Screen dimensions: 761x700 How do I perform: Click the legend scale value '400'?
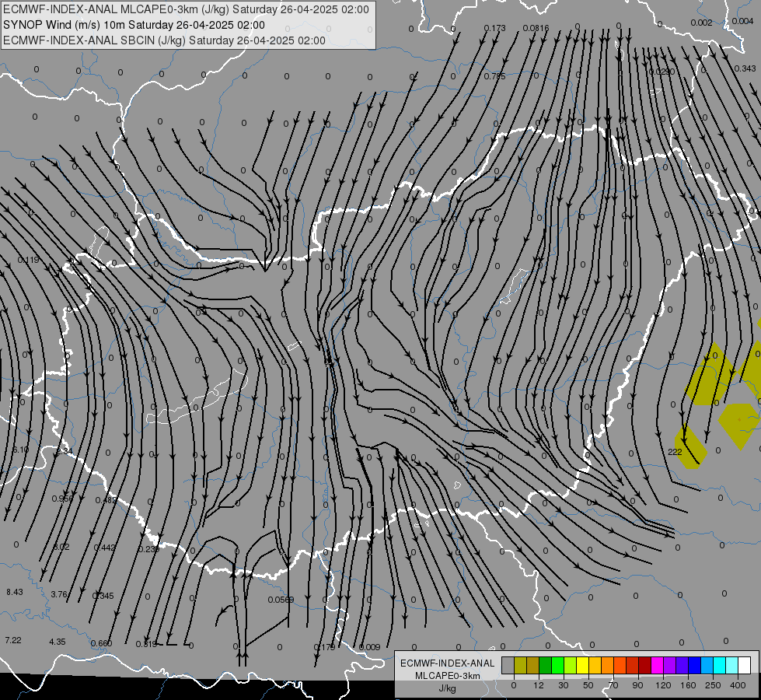(x=738, y=685)
